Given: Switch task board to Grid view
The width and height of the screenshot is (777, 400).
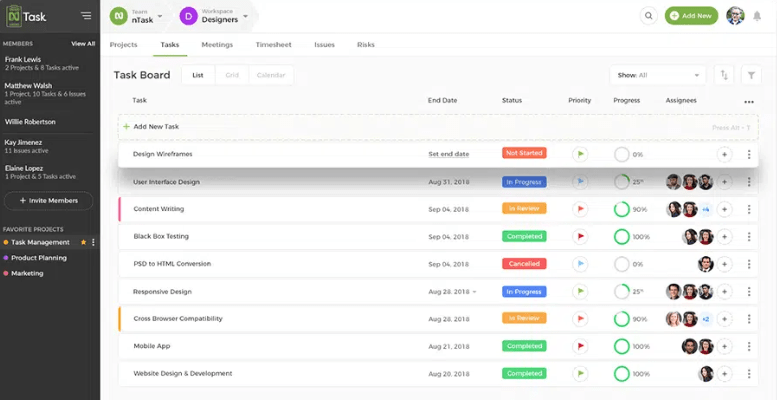Looking at the screenshot, I should [x=231, y=75].
